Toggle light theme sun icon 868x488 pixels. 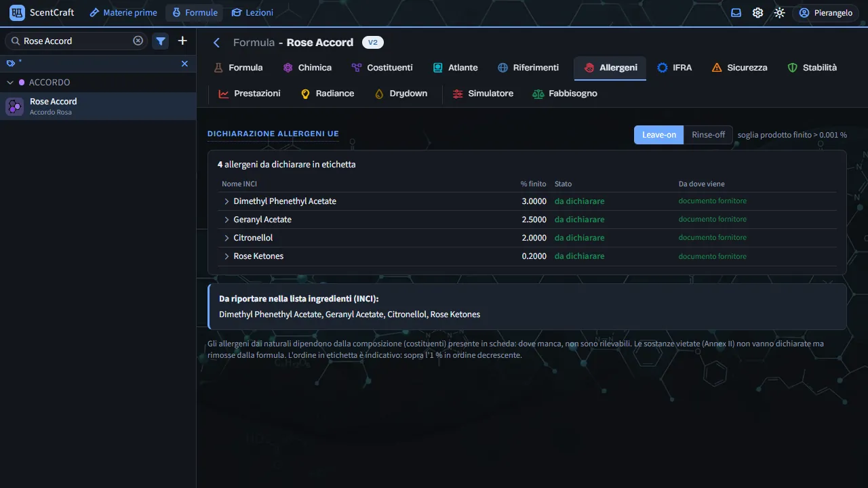tap(780, 13)
